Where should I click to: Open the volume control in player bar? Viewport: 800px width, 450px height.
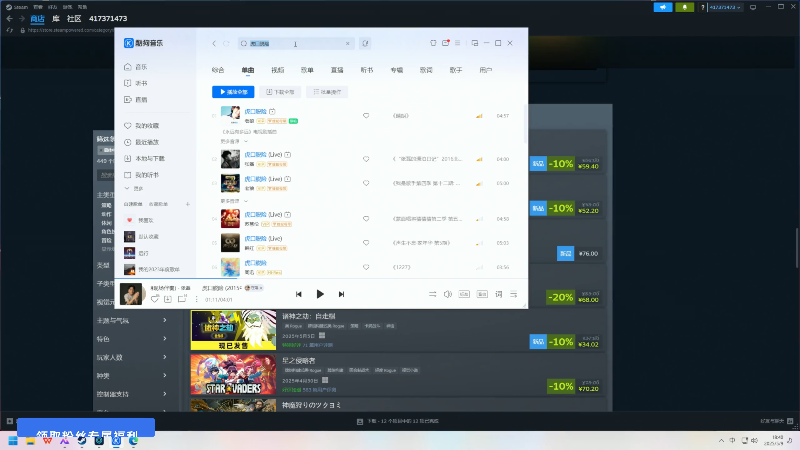pos(447,294)
